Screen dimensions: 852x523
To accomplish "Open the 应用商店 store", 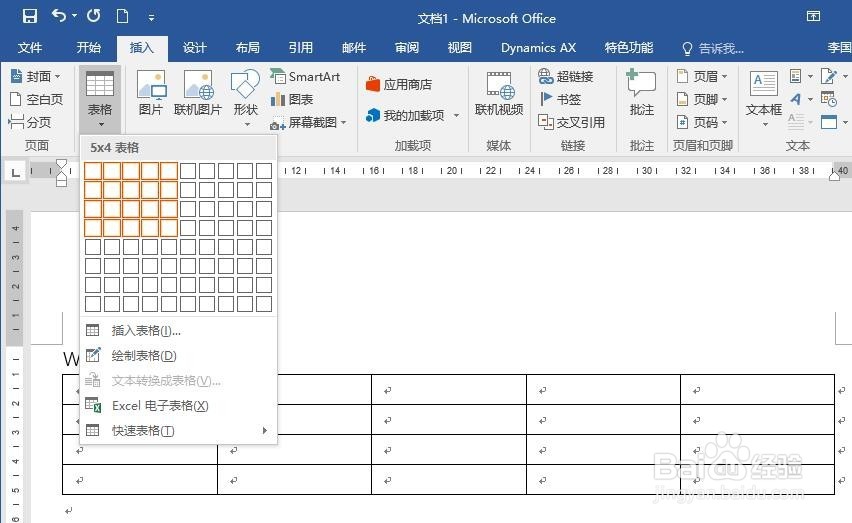I will click(x=399, y=85).
